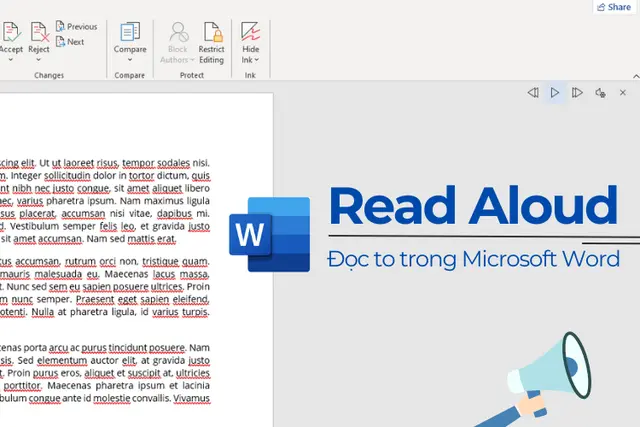Close the Read Aloud toolbar
This screenshot has height=427, width=640.
622,93
